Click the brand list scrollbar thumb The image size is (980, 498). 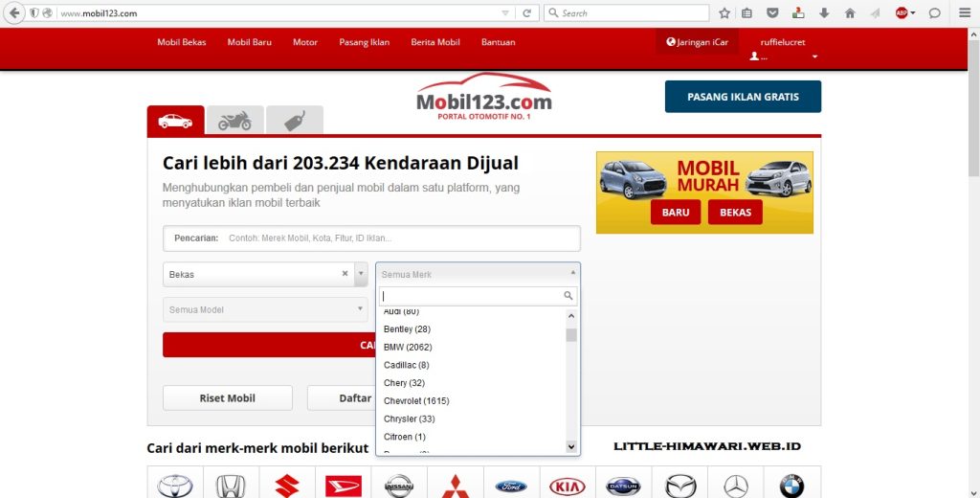point(571,335)
